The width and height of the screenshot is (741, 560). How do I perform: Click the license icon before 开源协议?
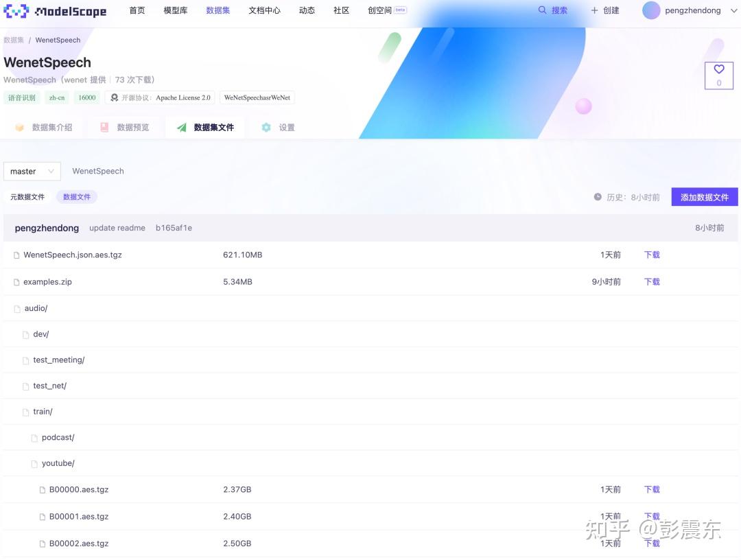pyautogui.click(x=115, y=98)
